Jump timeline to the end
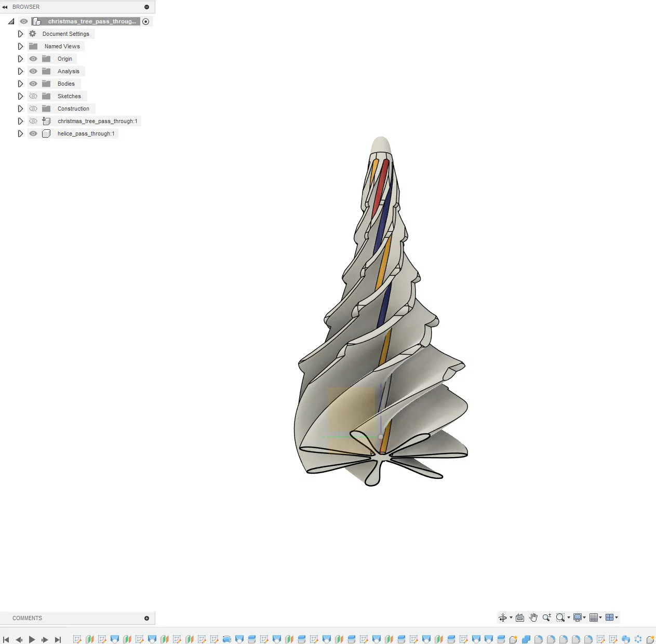The height and width of the screenshot is (644, 656). (58, 640)
